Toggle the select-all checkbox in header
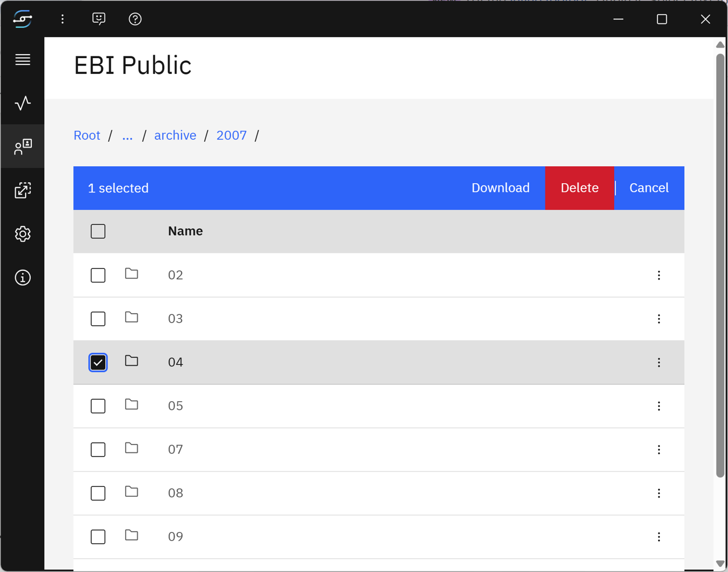 pyautogui.click(x=98, y=232)
